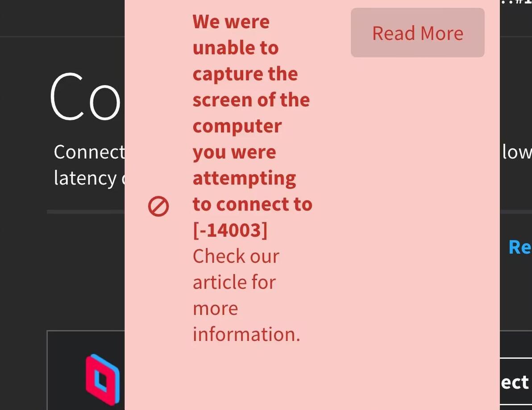Click the blue 'Re' link at right edge
Screen dimensions: 532x410
[520, 247]
